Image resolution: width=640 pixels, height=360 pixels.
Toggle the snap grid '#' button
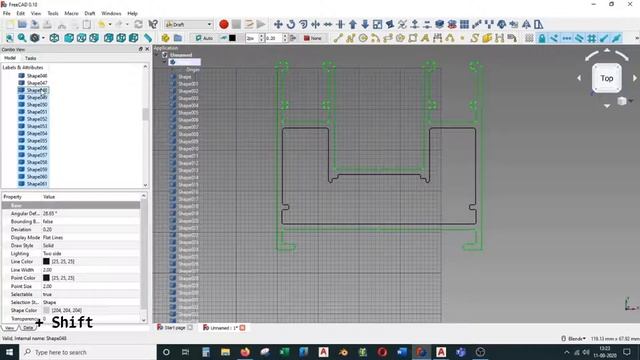click(x=591, y=38)
